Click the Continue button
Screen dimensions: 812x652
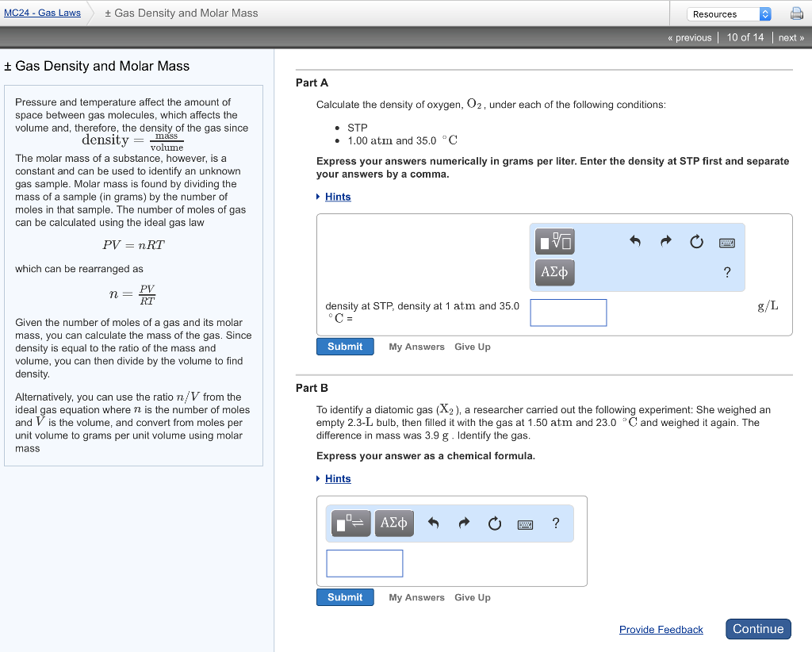coord(758,628)
